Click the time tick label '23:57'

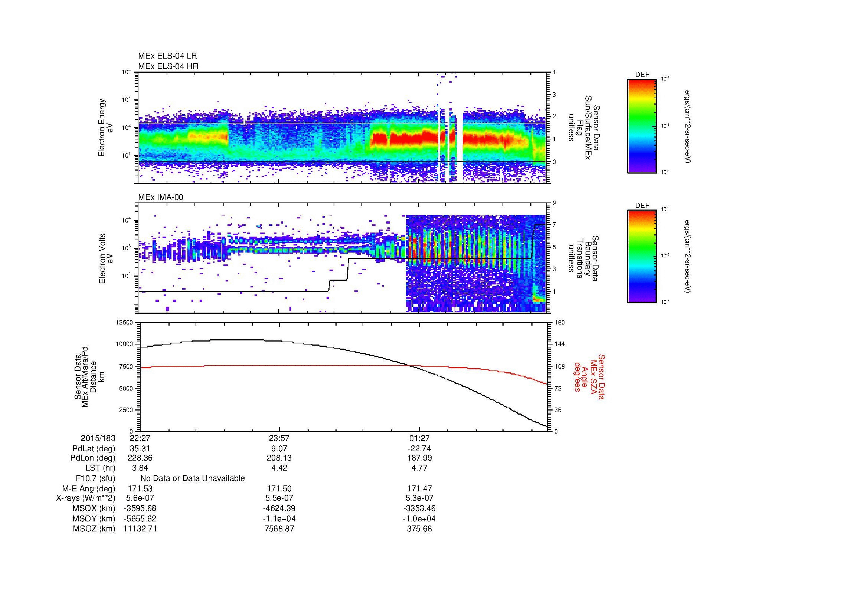point(279,438)
